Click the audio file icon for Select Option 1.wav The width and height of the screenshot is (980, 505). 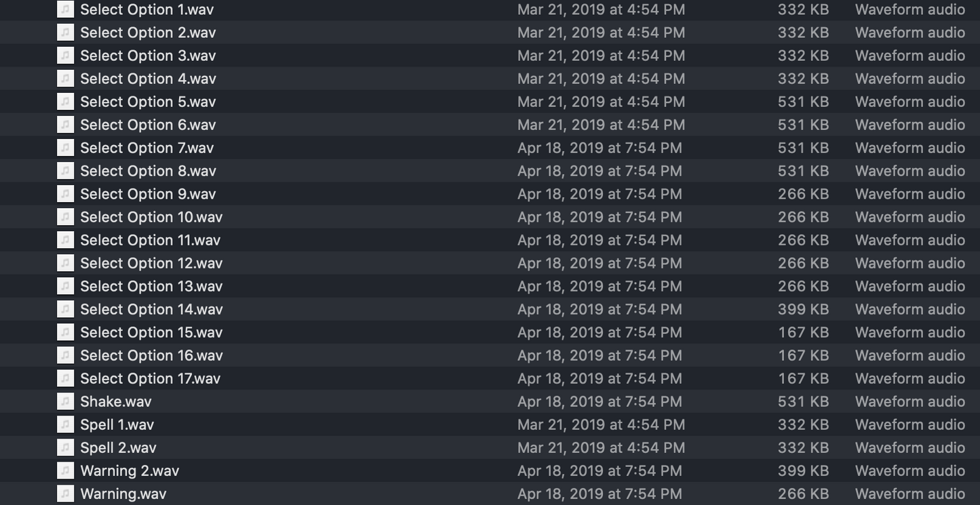(65, 9)
